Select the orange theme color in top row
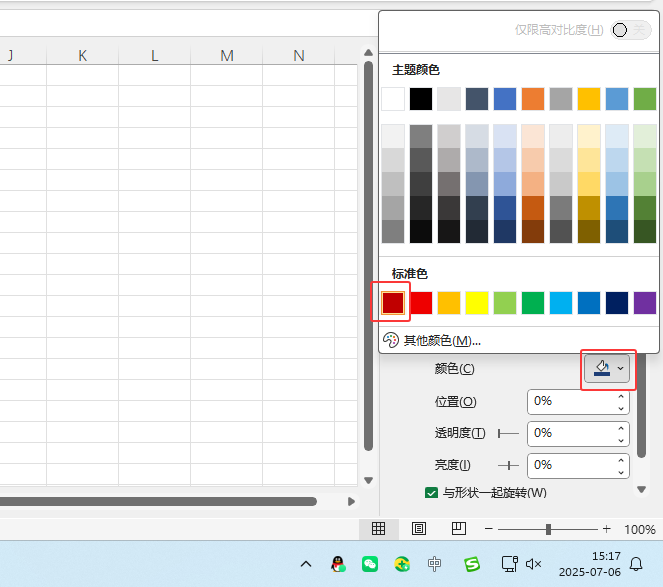Screen dimensions: 663x587 point(533,99)
